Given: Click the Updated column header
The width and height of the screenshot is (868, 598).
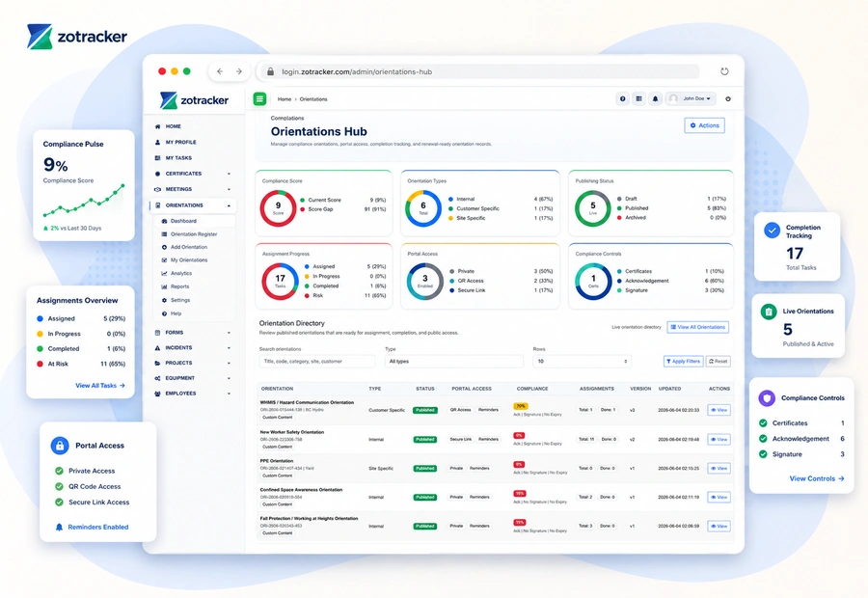Looking at the screenshot, I should pyautogui.click(x=669, y=389).
